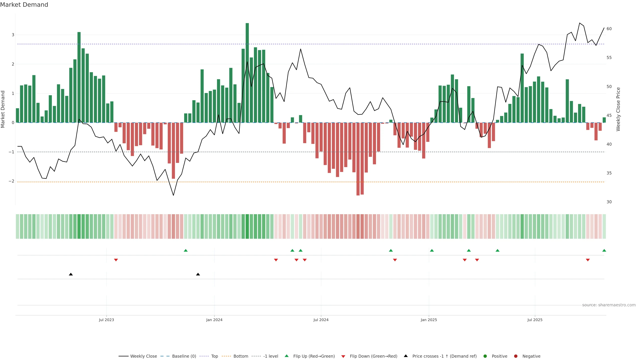This screenshot has width=644, height=362.
Task: Click the Negative red circle legend icon
Action: point(516,356)
